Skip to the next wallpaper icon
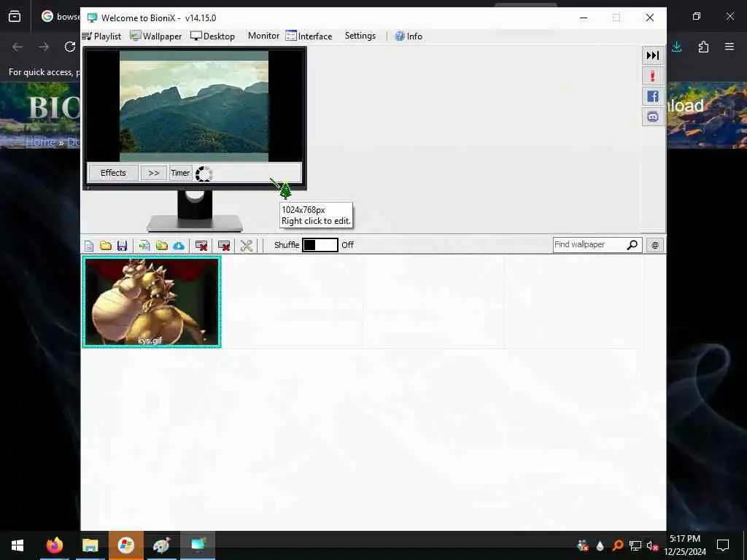This screenshot has height=560, width=747. coord(653,55)
